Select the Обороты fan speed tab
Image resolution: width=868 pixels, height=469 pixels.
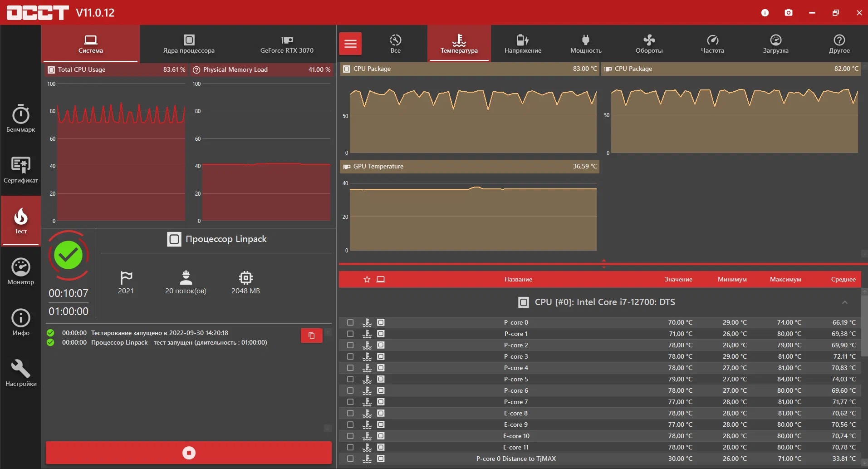coord(649,44)
